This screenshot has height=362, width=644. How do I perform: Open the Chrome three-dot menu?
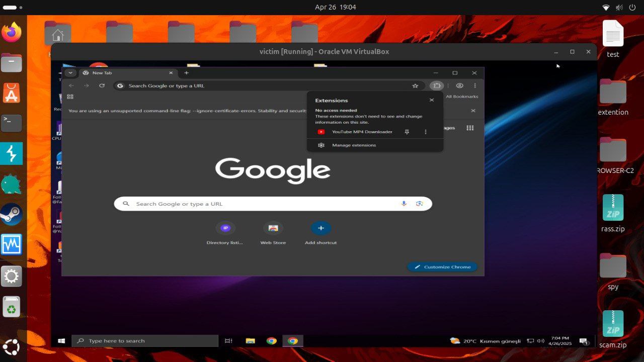tap(475, 85)
